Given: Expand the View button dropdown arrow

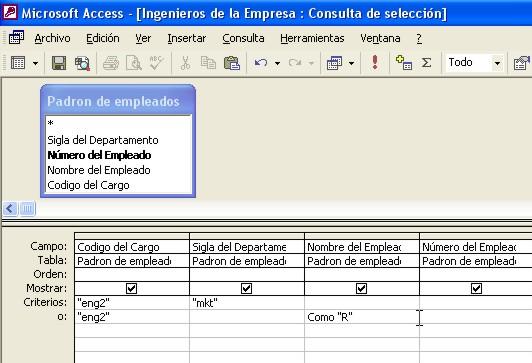Looking at the screenshot, I should (x=35, y=63).
